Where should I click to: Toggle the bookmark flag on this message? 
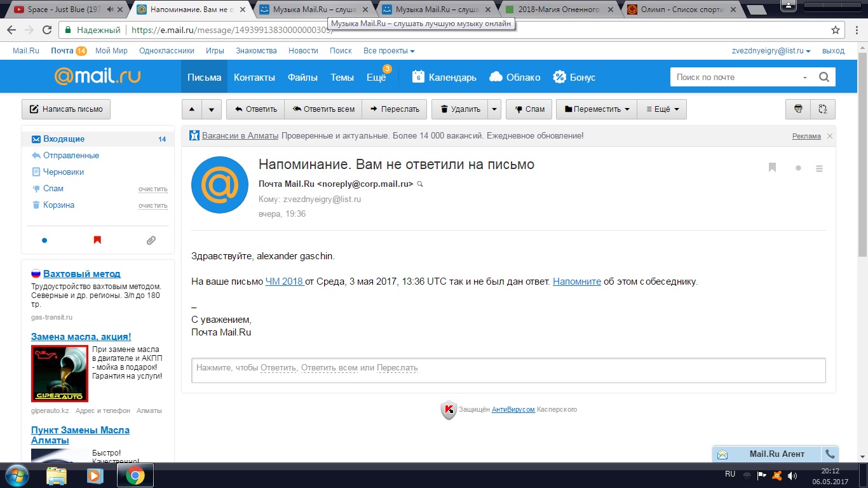773,168
